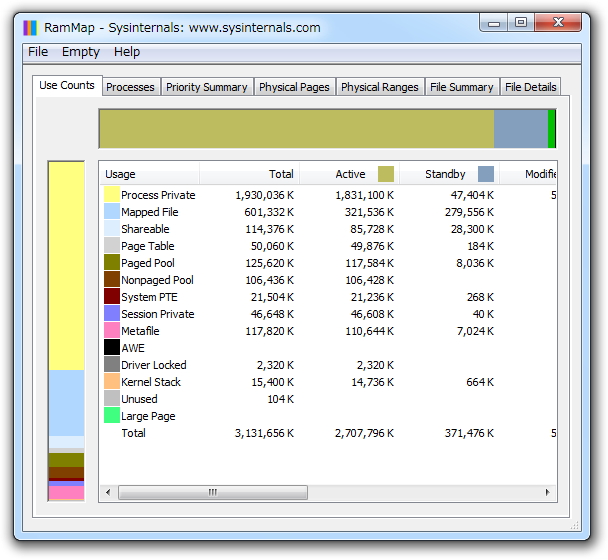The width and height of the screenshot is (608, 560).
Task: Click the yellow Process Private swatch
Action: coord(112,194)
